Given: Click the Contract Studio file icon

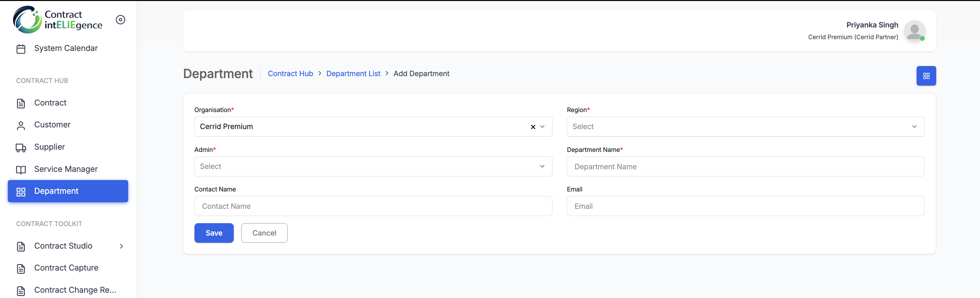Looking at the screenshot, I should tap(21, 246).
